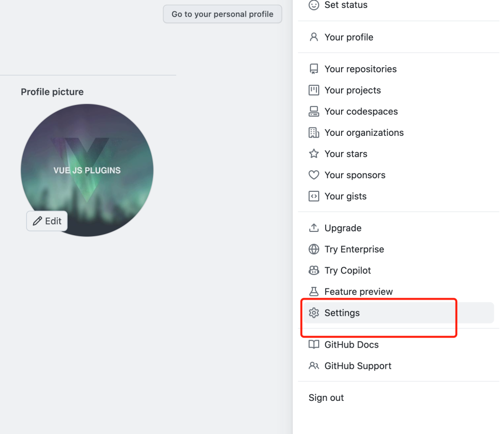Image resolution: width=504 pixels, height=434 pixels.
Task: Click the heart icon for sponsors
Action: 314,175
